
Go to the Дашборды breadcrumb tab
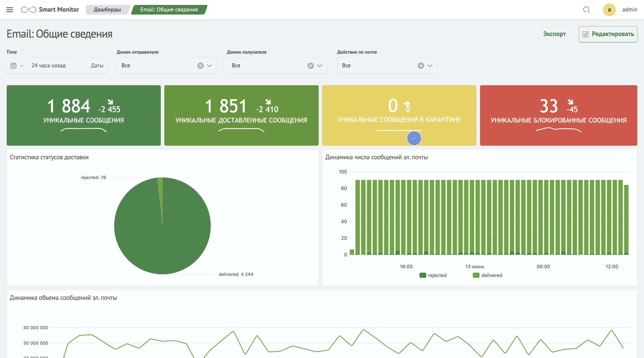pos(107,9)
